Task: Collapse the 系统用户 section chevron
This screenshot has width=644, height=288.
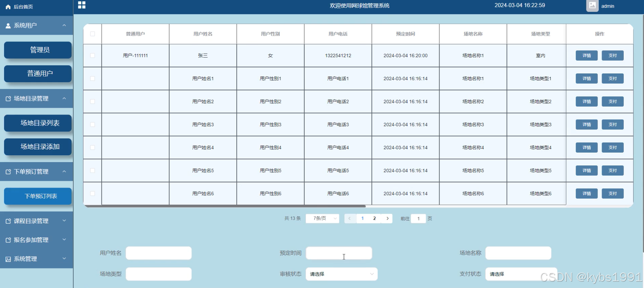Action: 64,26
